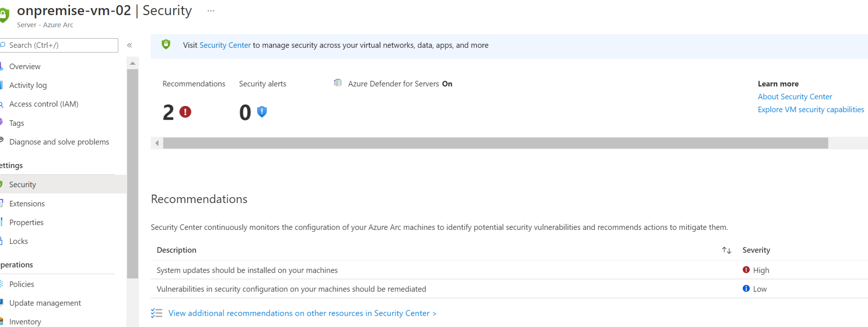Open the About Security Center link
Image resolution: width=868 pixels, height=327 pixels.
[x=795, y=97]
